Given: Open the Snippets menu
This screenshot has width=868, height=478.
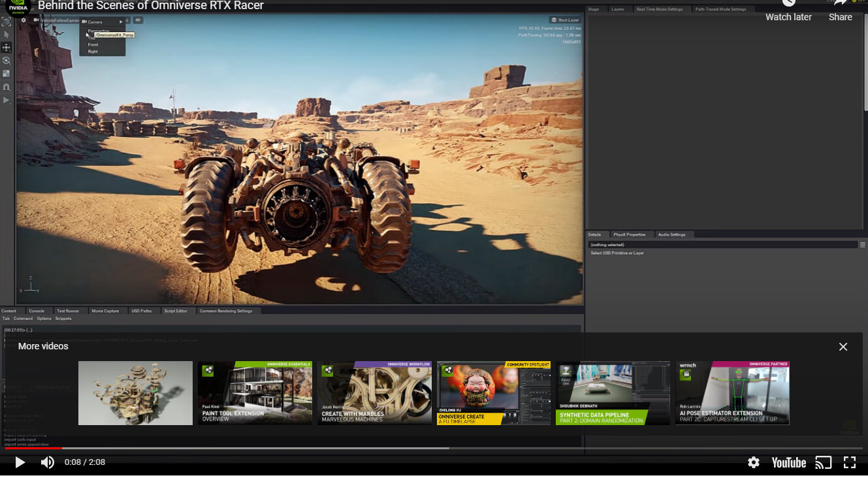Looking at the screenshot, I should tap(63, 319).
